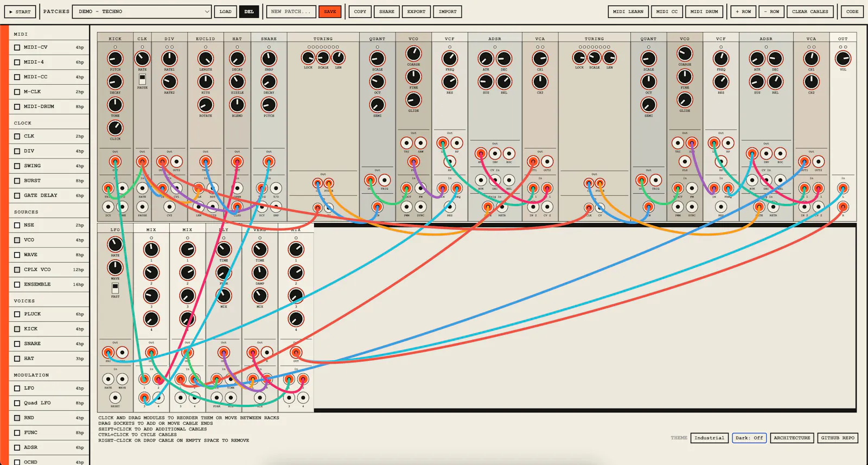Check the NSE source checkbox

(17, 225)
